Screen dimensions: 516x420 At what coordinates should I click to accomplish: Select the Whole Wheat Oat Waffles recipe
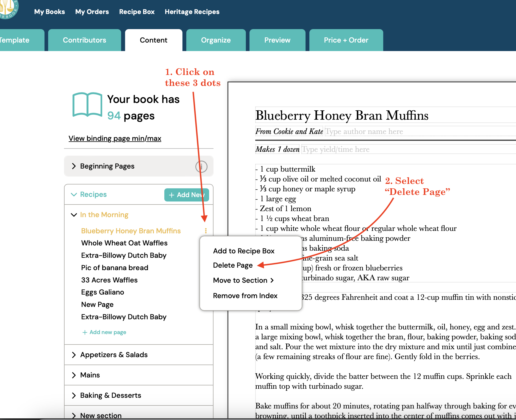tap(124, 243)
